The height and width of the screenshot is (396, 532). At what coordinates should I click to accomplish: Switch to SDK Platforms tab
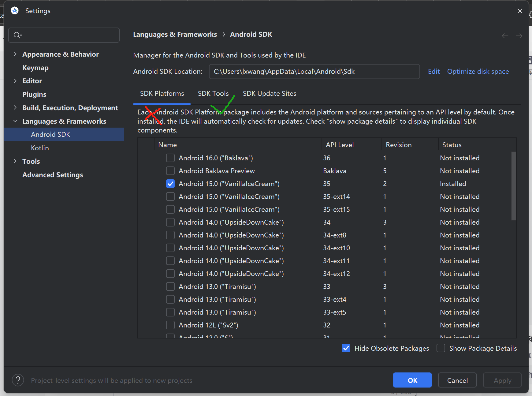click(x=162, y=94)
